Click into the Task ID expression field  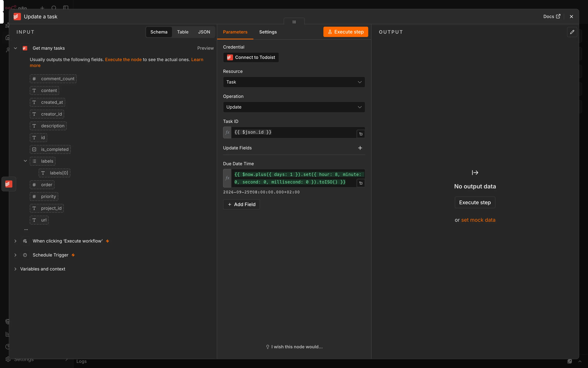coord(294,132)
